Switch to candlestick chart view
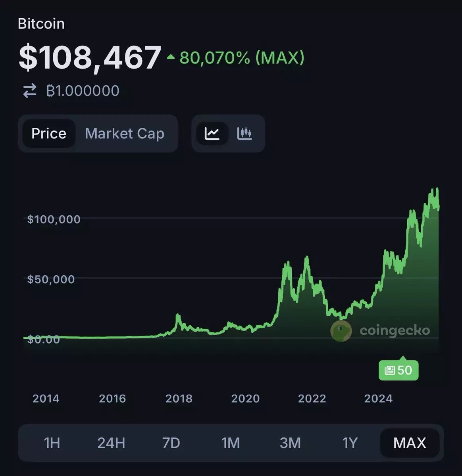The width and height of the screenshot is (462, 476). 244,134
